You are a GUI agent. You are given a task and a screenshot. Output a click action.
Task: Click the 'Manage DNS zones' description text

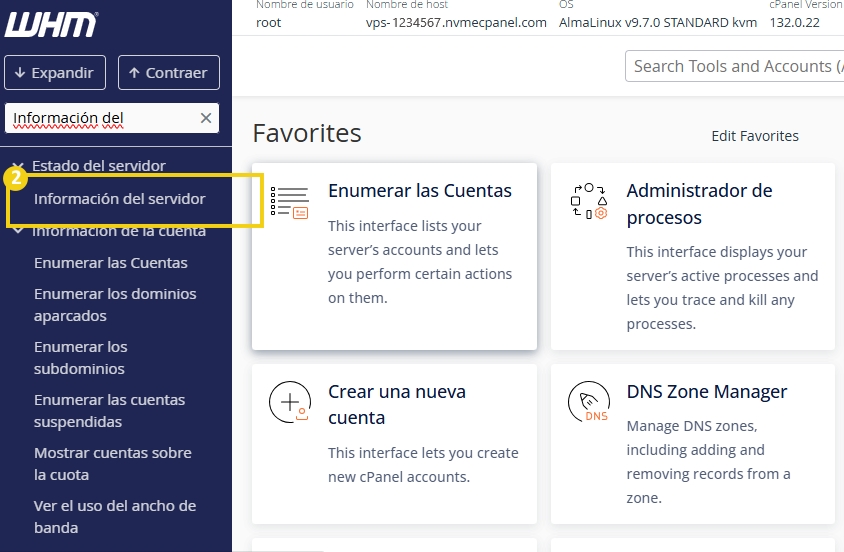[x=708, y=462]
